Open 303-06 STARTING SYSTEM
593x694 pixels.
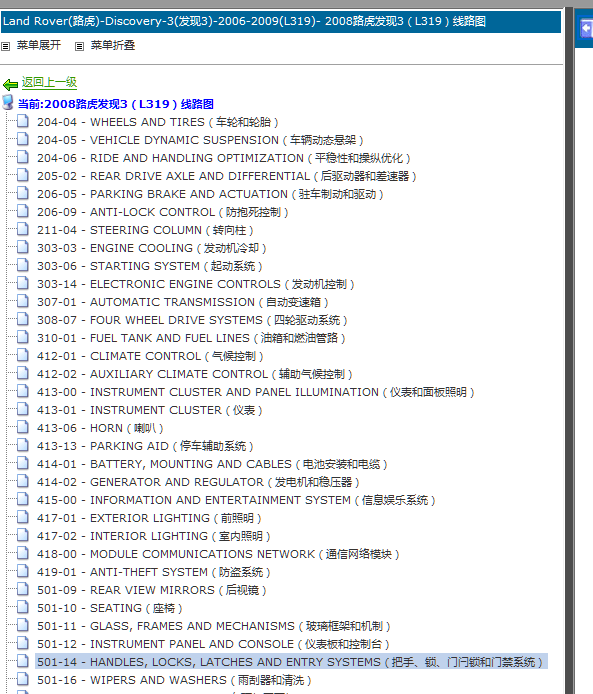click(150, 266)
